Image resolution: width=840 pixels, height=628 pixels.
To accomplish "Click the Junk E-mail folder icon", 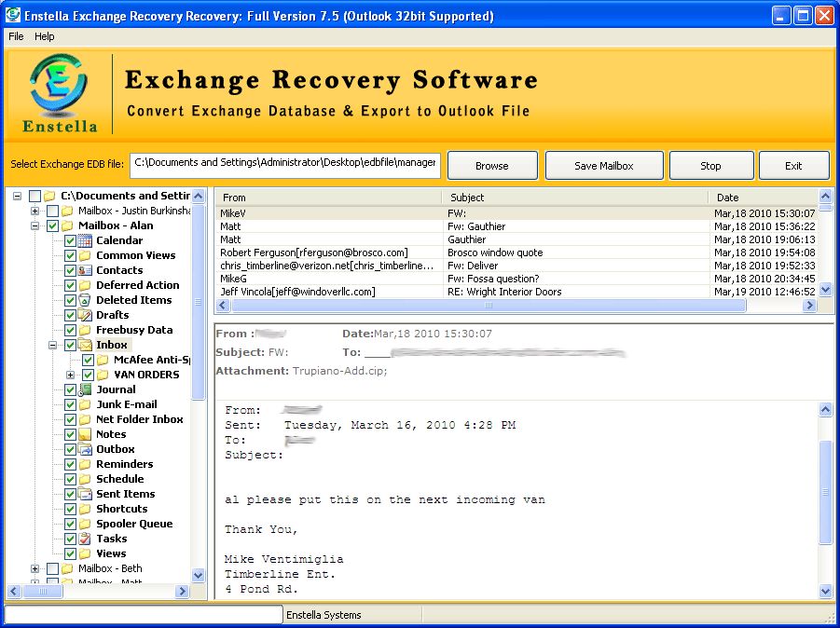I will (x=85, y=404).
